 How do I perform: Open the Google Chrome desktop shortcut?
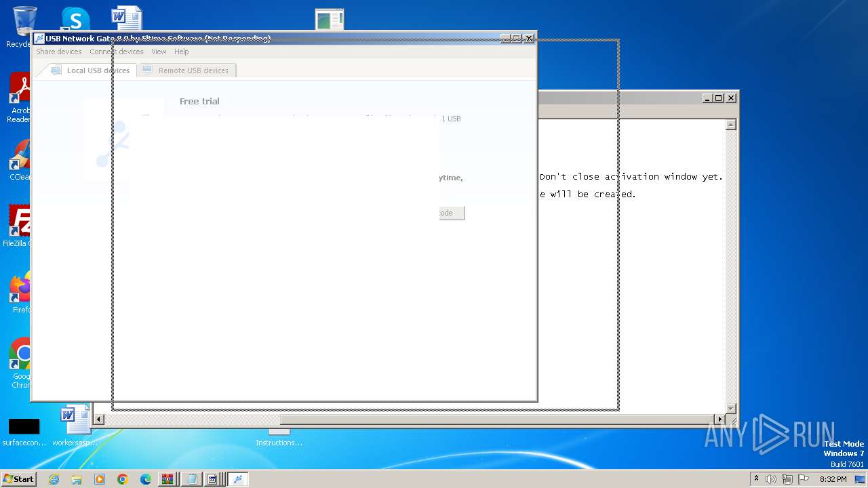20,364
